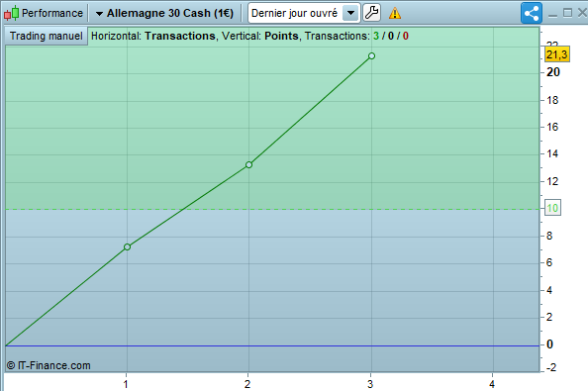Viewport: 588px width, 391px height.
Task: Click the Dernier jour ouvré combo box text
Action: [294, 13]
